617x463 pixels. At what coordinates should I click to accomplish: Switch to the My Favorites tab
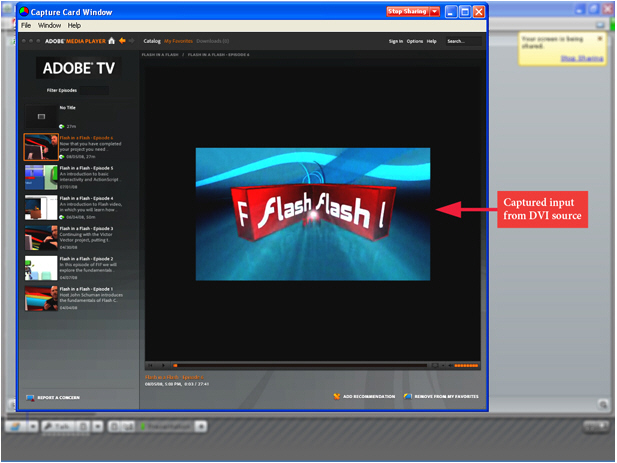click(178, 41)
